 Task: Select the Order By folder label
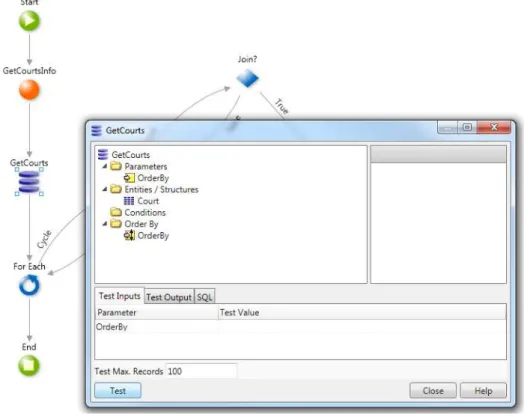141,224
